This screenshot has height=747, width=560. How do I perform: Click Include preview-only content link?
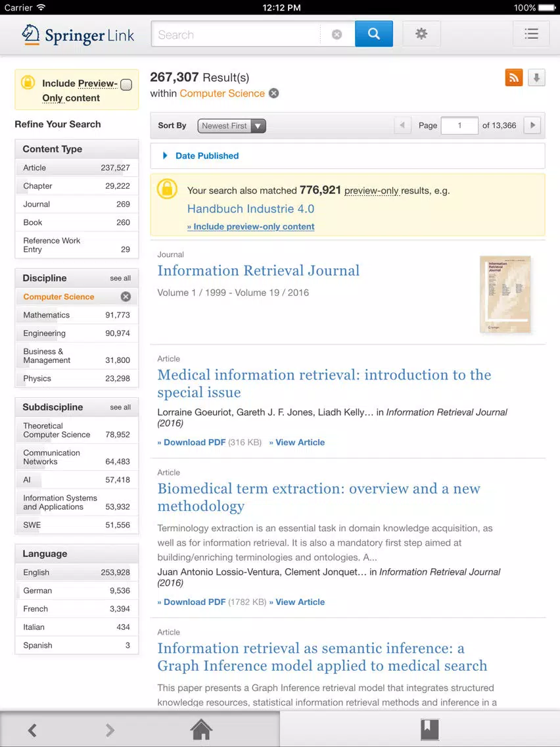click(x=250, y=227)
